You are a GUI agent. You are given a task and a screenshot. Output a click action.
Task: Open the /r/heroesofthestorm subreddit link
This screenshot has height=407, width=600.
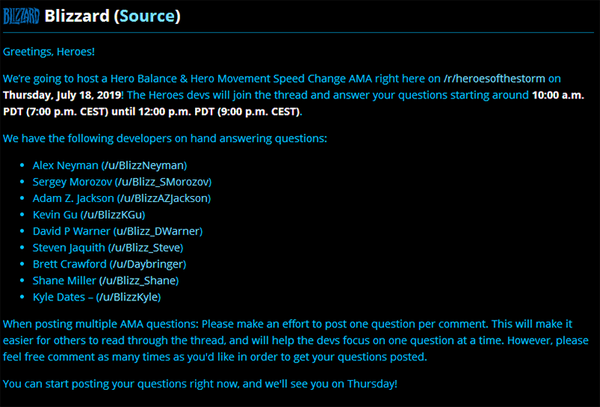[494, 79]
